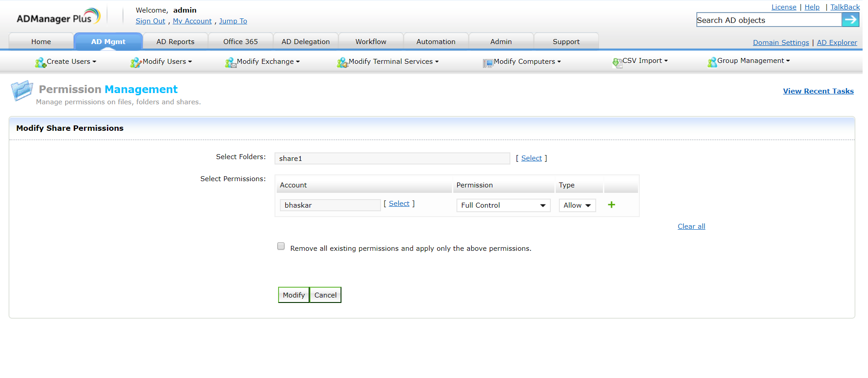Go to the Home tab
This screenshot has height=378, width=868.
click(41, 41)
